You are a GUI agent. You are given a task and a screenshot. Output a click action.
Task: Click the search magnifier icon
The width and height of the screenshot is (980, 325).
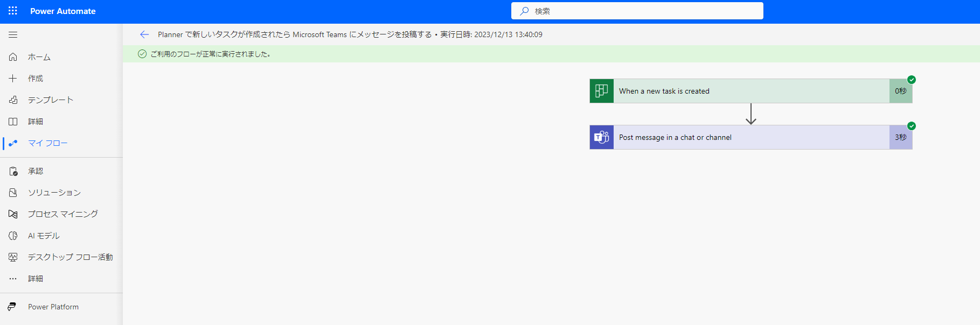pos(524,11)
